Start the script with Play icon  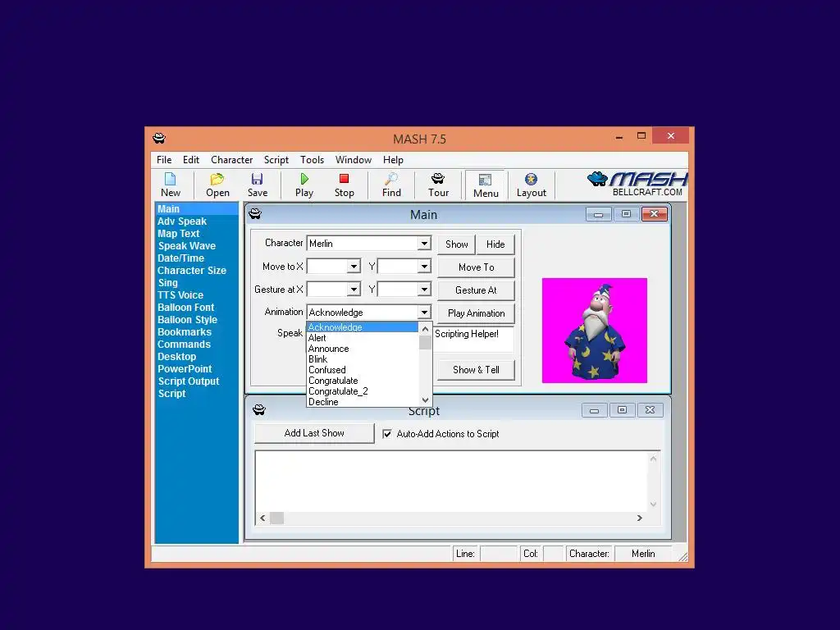click(x=304, y=185)
